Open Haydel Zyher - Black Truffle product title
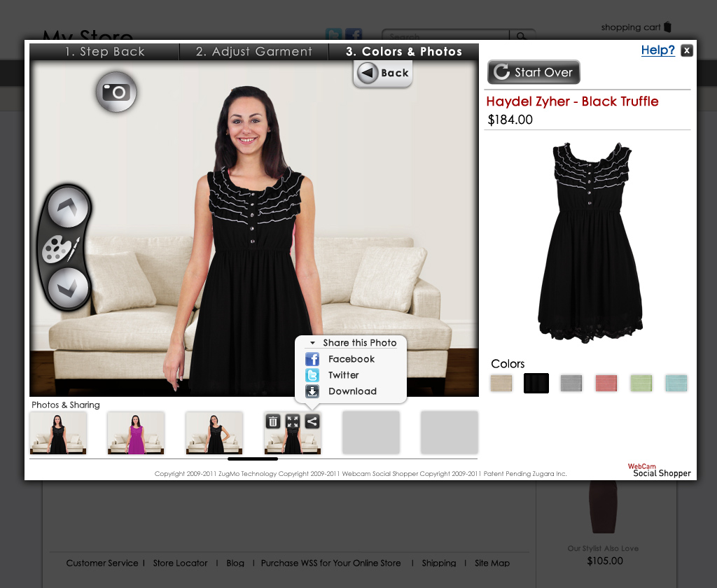This screenshot has width=717, height=588. (572, 101)
